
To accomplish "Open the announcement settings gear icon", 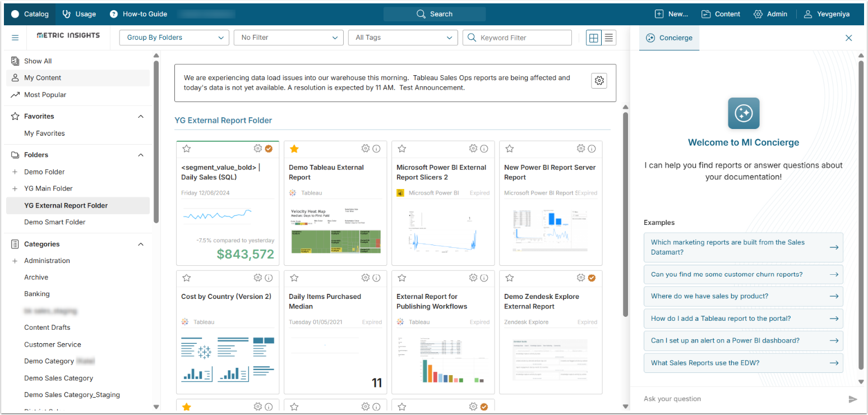I will tap(599, 81).
